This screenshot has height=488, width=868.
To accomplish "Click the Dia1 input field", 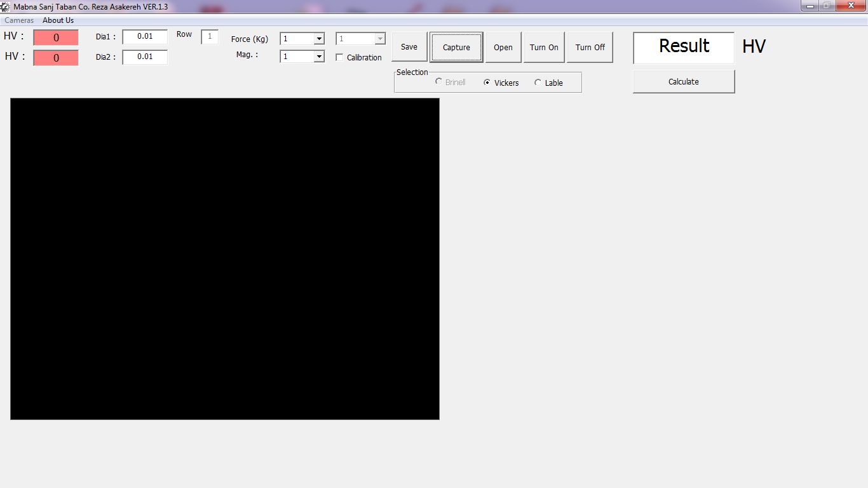I will click(x=145, y=37).
